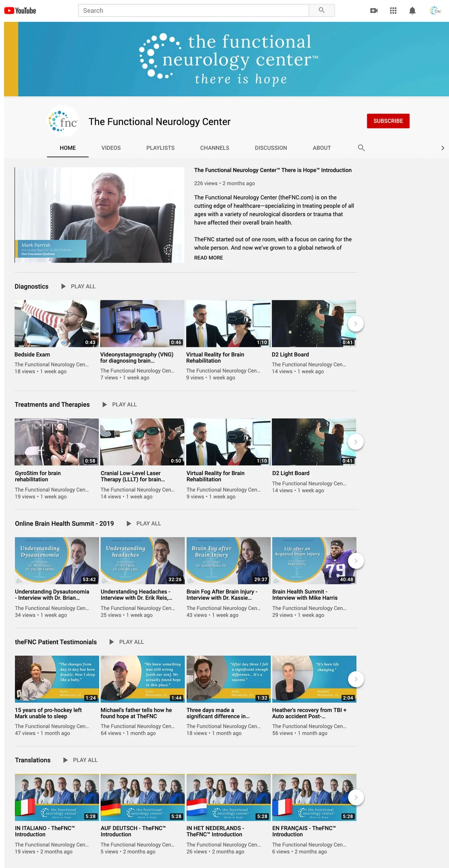Click the search magnifier button in top bar
This screenshot has width=449, height=868.
click(x=321, y=10)
